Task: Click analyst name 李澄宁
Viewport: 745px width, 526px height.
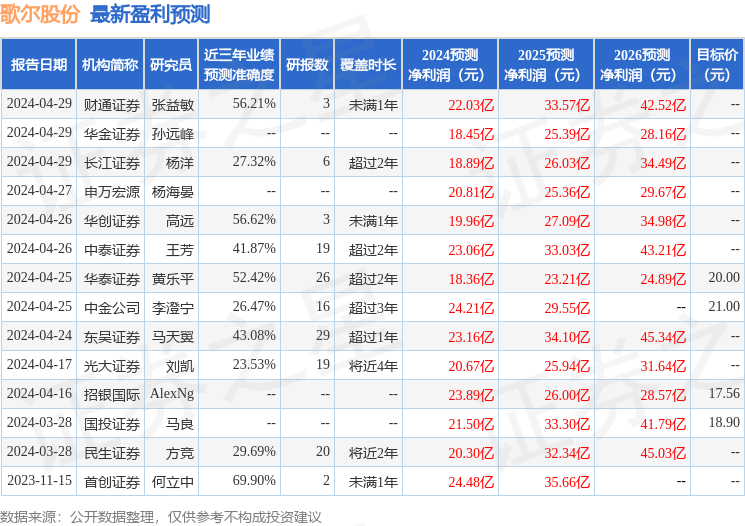Action: pos(172,307)
